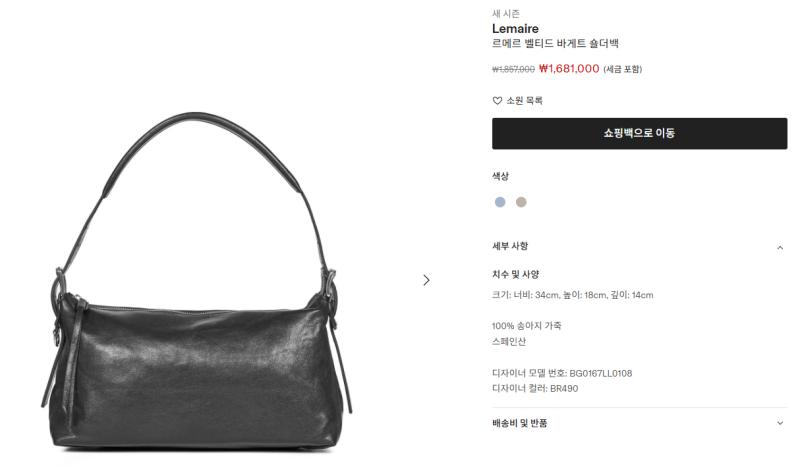
Task: Click the red ₩1,681,000 sale price
Action: (x=569, y=68)
